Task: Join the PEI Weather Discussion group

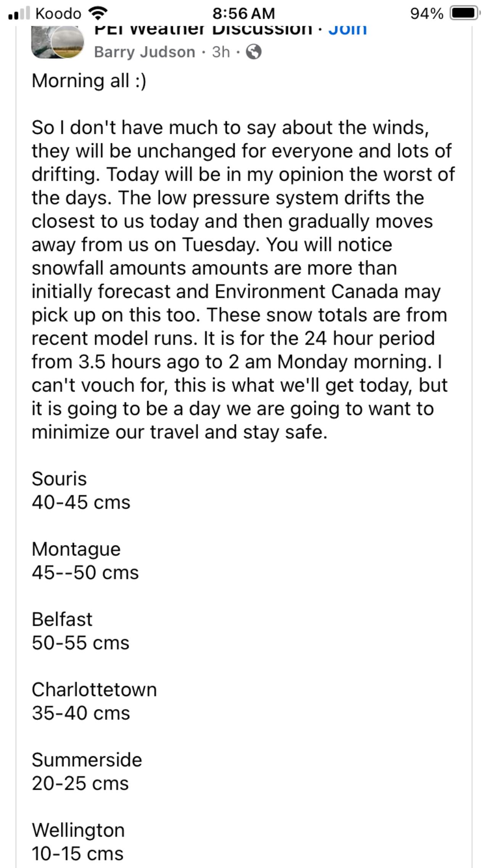Action: click(x=347, y=30)
